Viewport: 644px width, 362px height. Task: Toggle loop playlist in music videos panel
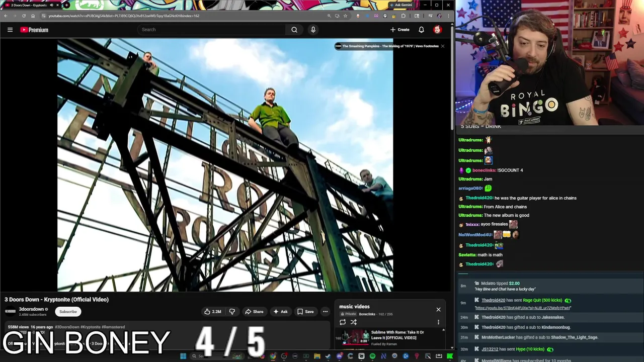pos(343,322)
